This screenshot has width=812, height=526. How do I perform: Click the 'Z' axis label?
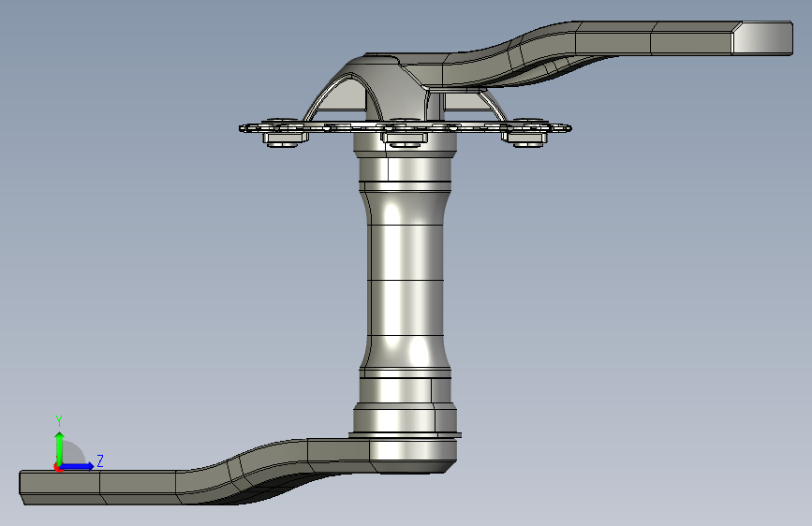[100, 460]
